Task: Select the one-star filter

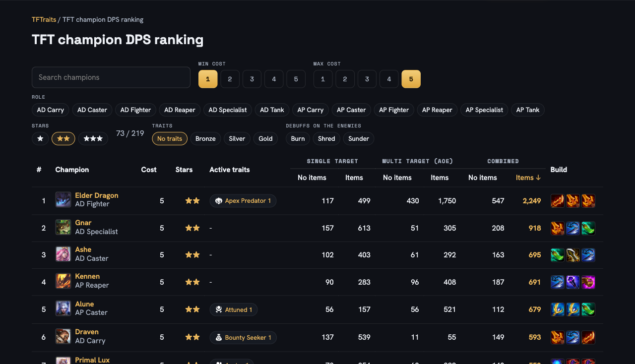Action: click(40, 139)
